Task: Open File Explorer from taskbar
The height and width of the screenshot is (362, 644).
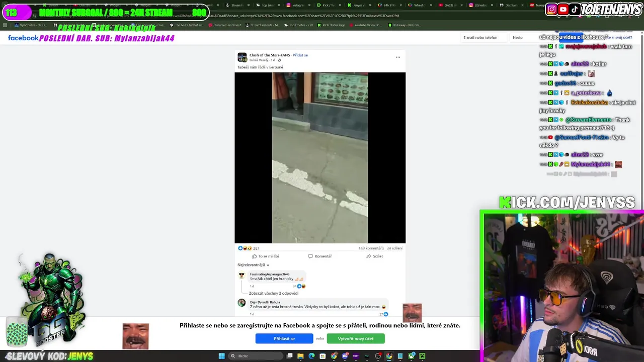Action: [x=300, y=356]
